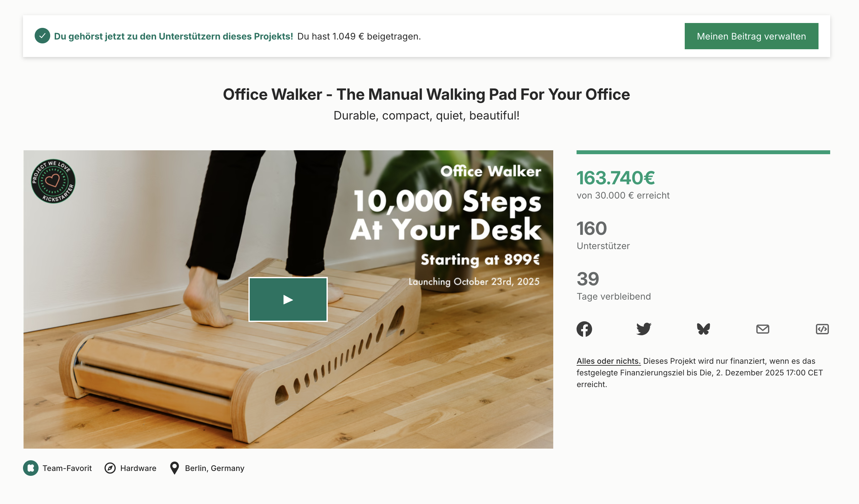The height and width of the screenshot is (504, 859).
Task: Click the project video thumbnail image
Action: 288,300
